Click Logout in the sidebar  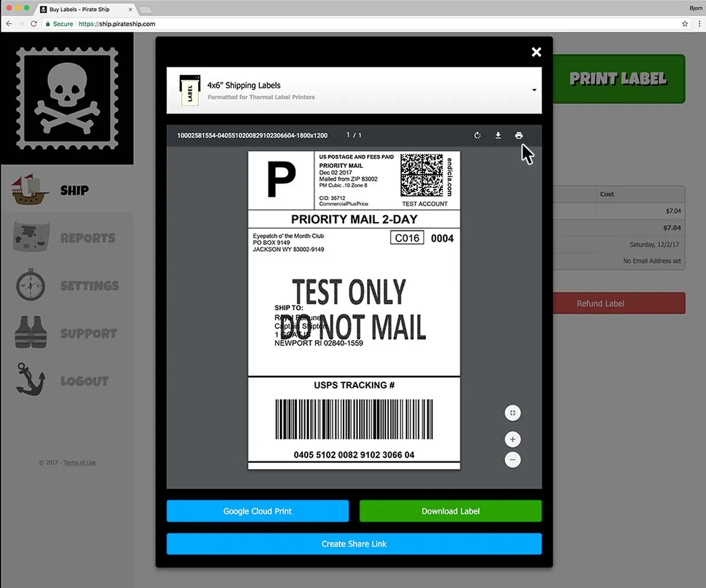tap(66, 381)
